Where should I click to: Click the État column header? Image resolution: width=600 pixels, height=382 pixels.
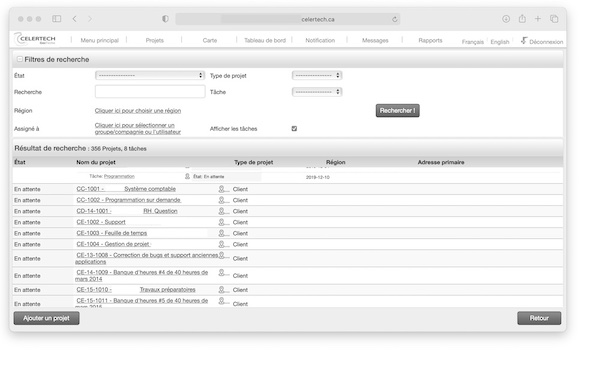click(x=20, y=162)
